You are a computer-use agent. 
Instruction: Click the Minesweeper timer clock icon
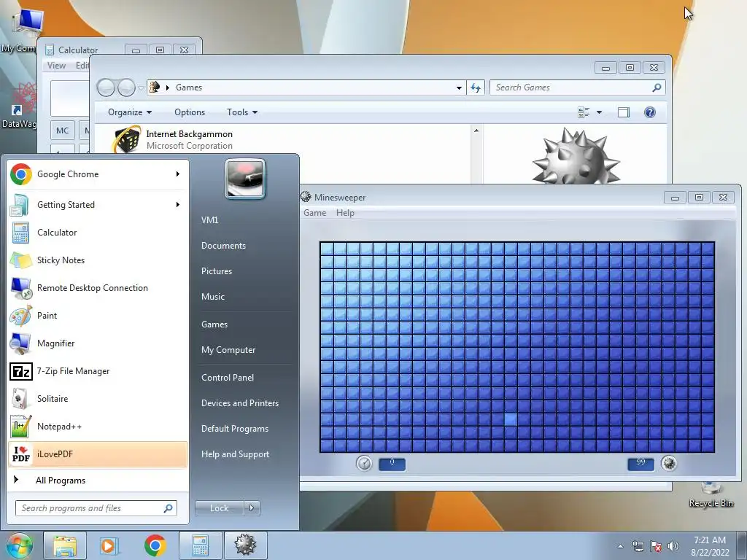pyautogui.click(x=364, y=463)
